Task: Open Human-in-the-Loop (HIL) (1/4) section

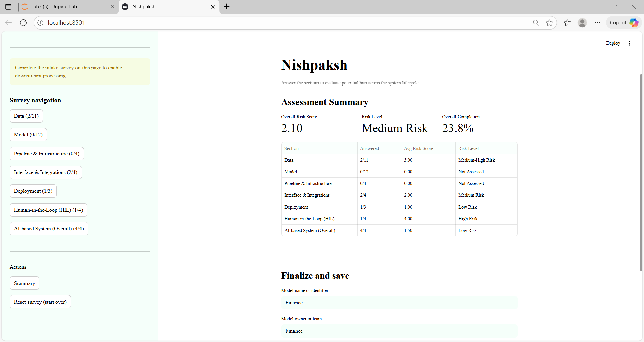Action: point(48,210)
